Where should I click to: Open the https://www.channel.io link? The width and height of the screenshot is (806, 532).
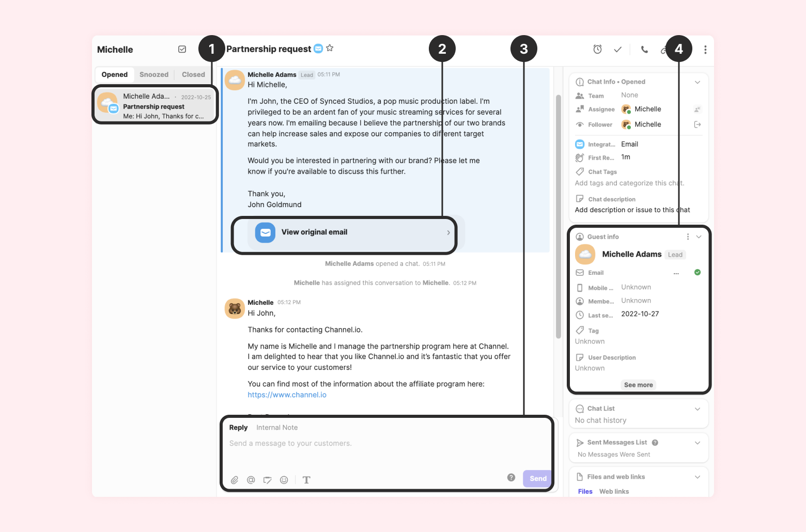tap(287, 395)
